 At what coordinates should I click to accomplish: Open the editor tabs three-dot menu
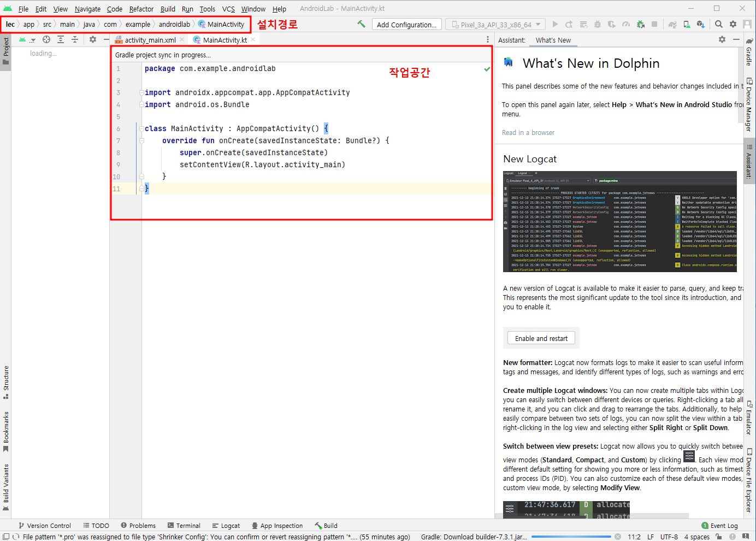[488, 39]
